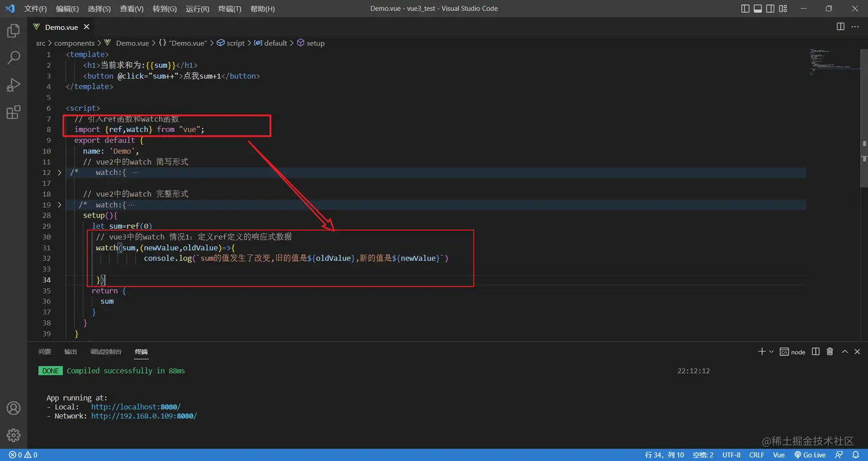Image resolution: width=868 pixels, height=461 pixels.
Task: Kill the terminal via trash icon
Action: pos(830,352)
